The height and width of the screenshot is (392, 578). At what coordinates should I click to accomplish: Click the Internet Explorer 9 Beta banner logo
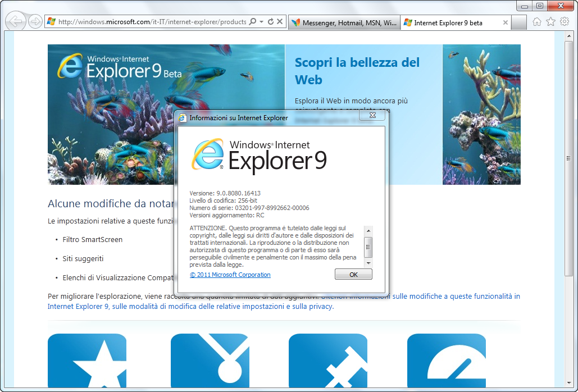pos(120,67)
